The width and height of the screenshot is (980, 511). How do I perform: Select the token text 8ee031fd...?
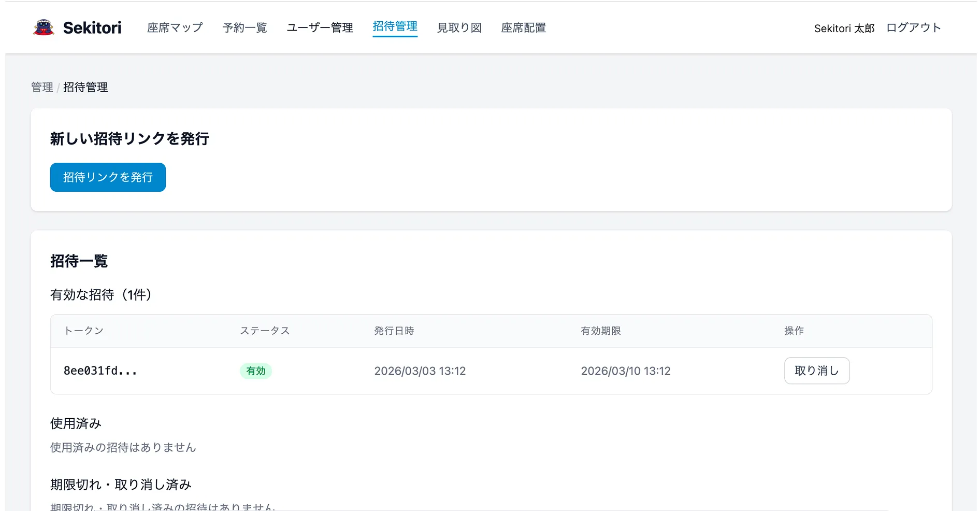tap(100, 371)
